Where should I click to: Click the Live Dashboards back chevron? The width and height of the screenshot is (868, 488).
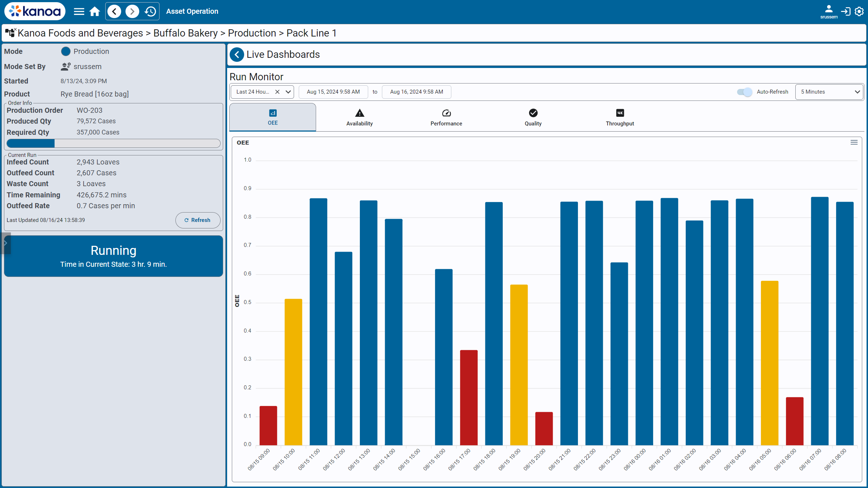coord(237,55)
